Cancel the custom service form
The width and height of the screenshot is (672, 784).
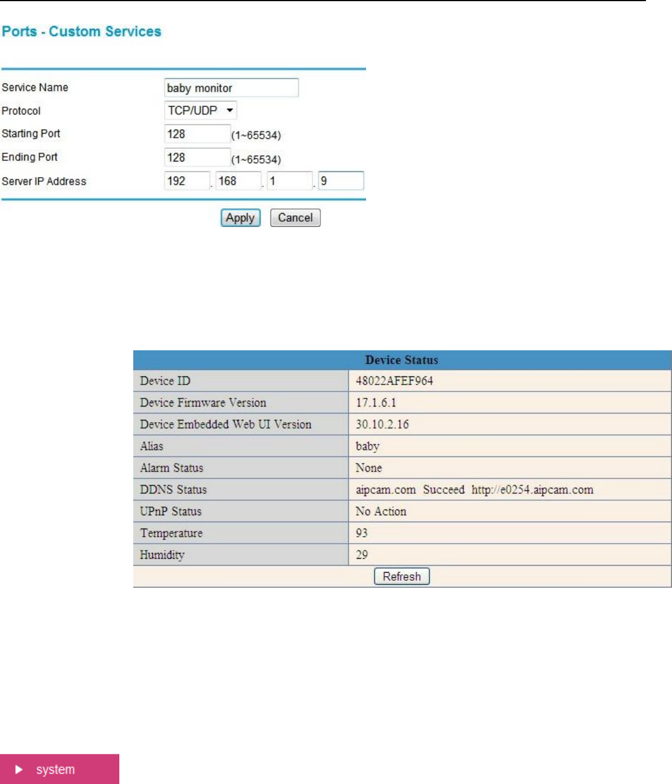295,218
